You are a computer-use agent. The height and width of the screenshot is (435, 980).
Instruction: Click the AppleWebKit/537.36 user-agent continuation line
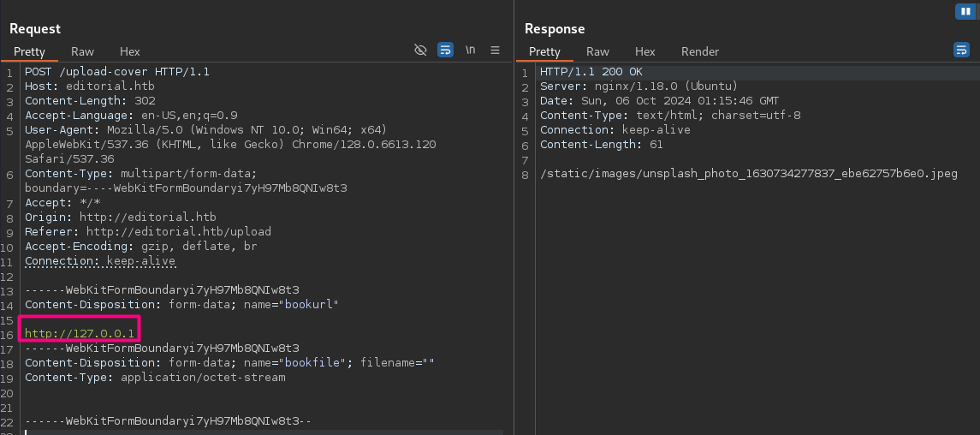click(x=230, y=145)
